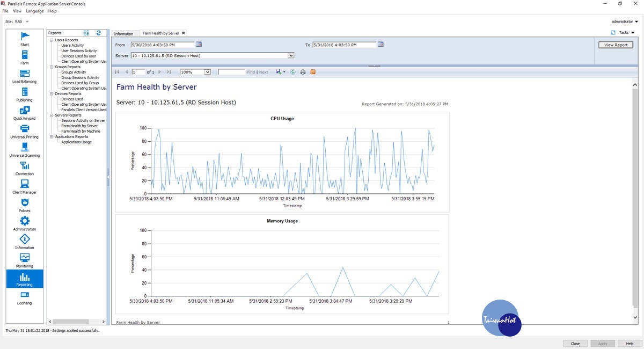Image resolution: width=644 pixels, height=349 pixels.
Task: Collapse the Users Reports node
Action: [52, 40]
